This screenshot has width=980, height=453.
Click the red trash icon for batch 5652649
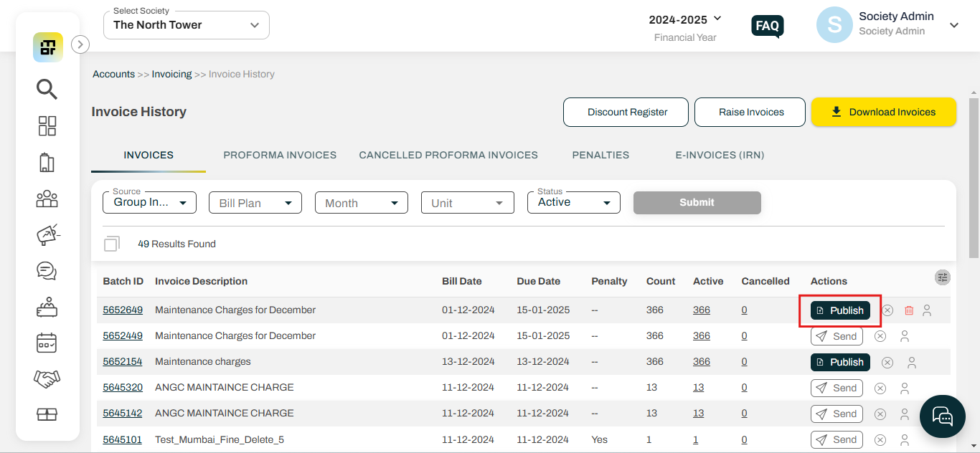tap(909, 310)
